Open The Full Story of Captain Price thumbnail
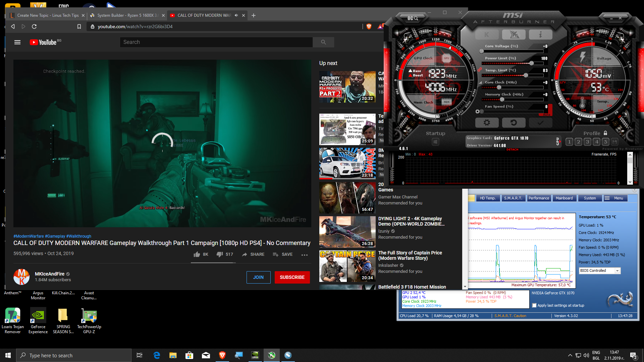Viewport: 644px width, 362px height. (x=347, y=266)
